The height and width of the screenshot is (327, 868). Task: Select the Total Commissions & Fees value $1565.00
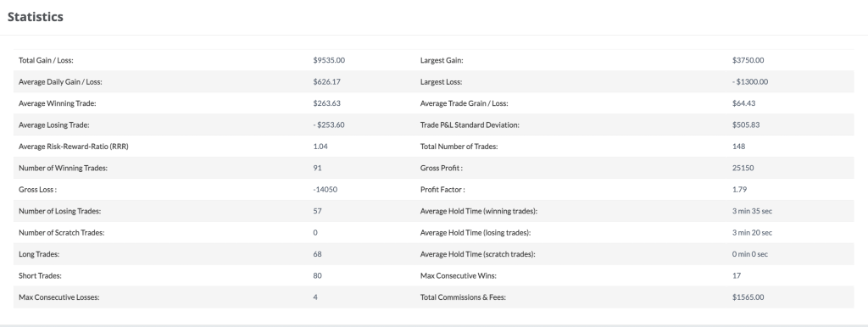click(748, 297)
